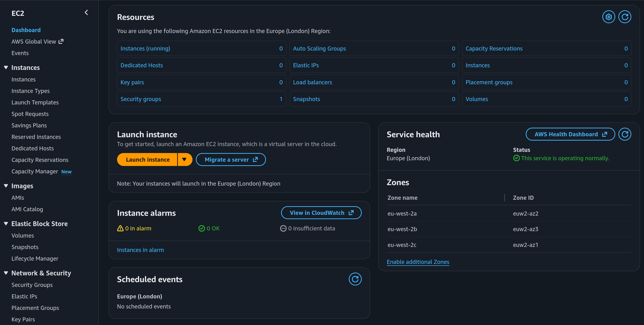This screenshot has width=644, height=325.
Task: Go to Launch Templates in sidebar
Action: (35, 102)
